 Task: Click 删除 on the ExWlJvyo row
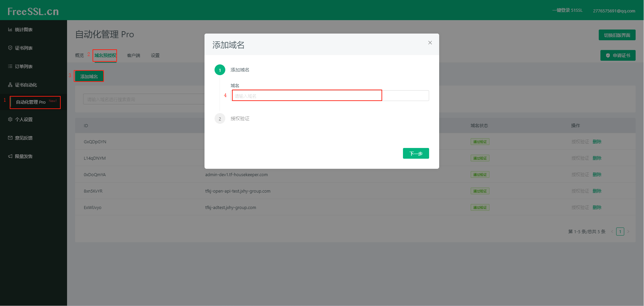point(597,207)
